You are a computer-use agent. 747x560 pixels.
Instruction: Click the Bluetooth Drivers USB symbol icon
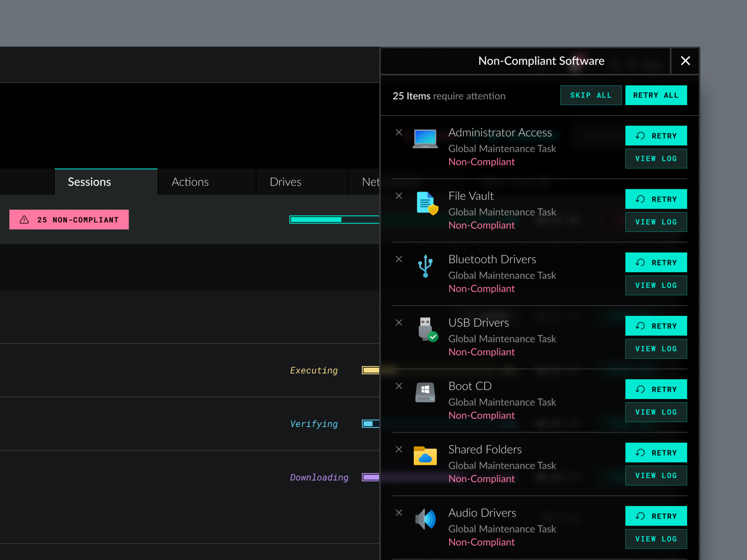[426, 266]
